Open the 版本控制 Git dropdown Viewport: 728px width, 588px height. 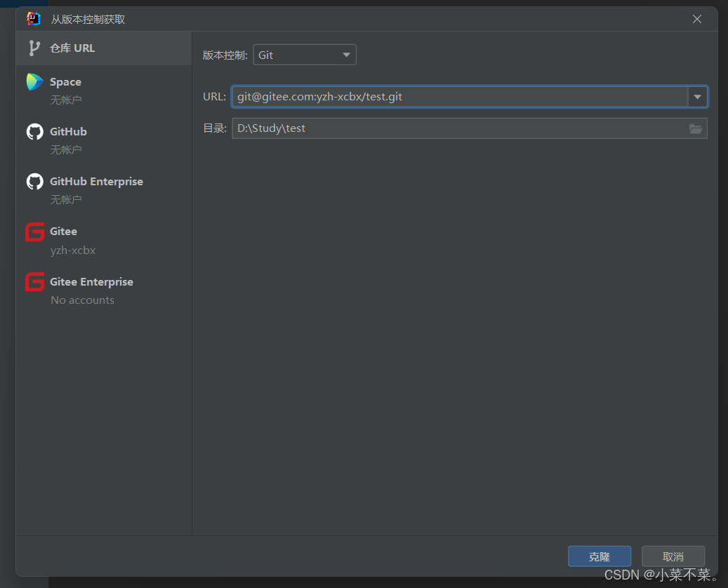tap(305, 55)
